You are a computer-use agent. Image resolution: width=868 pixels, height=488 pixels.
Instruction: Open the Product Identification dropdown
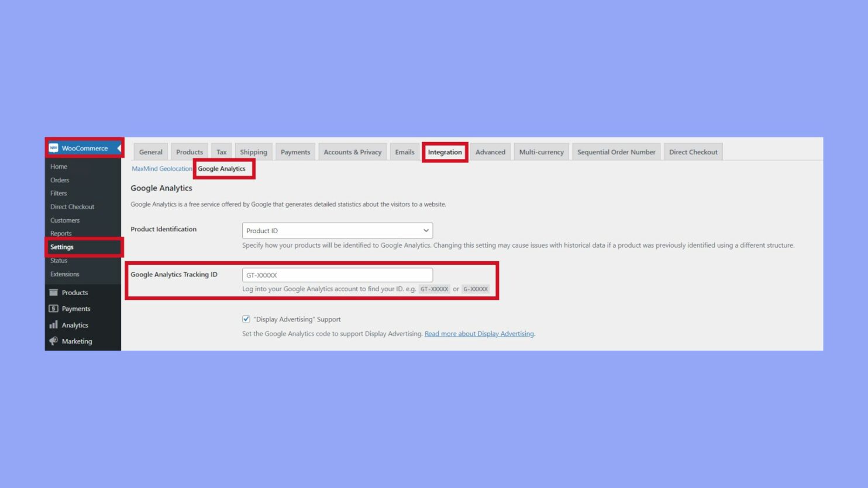(337, 230)
